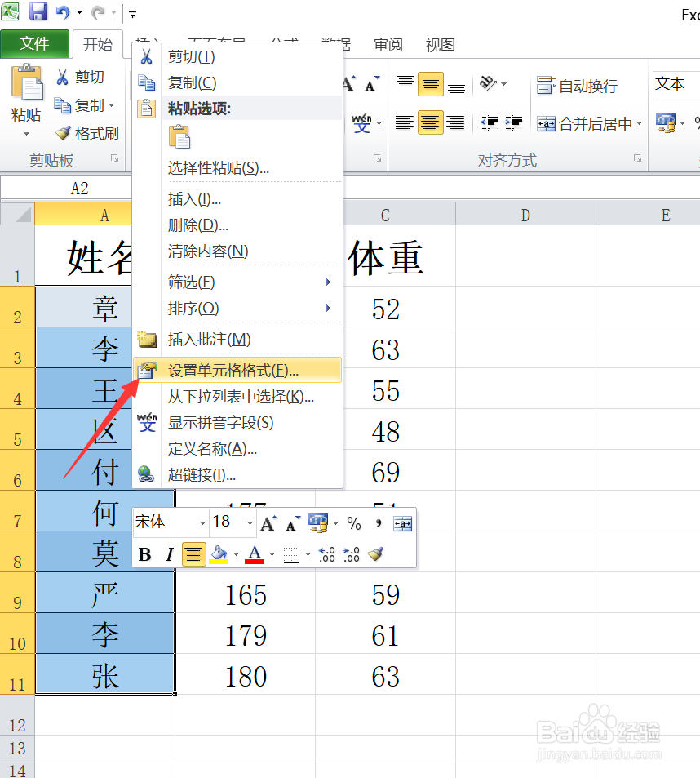This screenshot has height=778, width=700.
Task: Open font size 18 dropdown in mini toolbar
Action: click(250, 523)
